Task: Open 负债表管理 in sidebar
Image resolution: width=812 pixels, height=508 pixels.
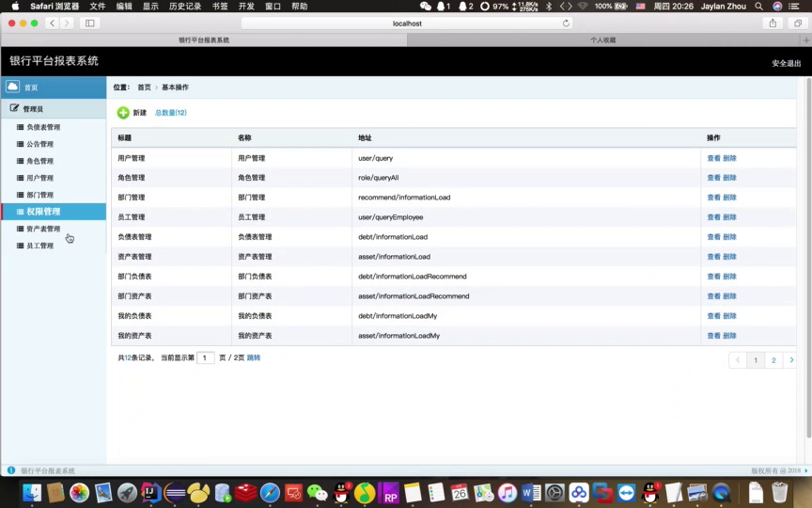Action: click(x=43, y=127)
